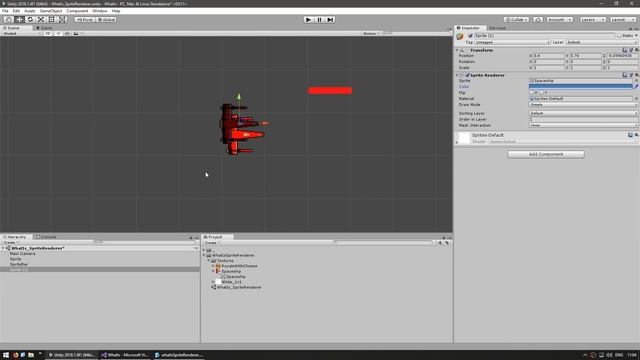Click the Position X input field
Screen dimensions: 640x360
[x=548, y=56]
